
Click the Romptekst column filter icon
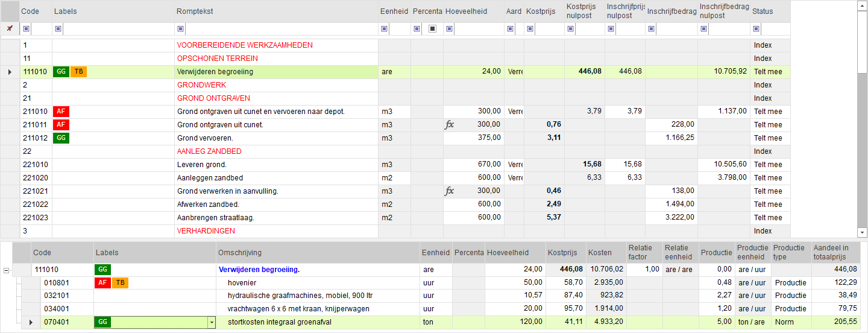[x=180, y=28]
